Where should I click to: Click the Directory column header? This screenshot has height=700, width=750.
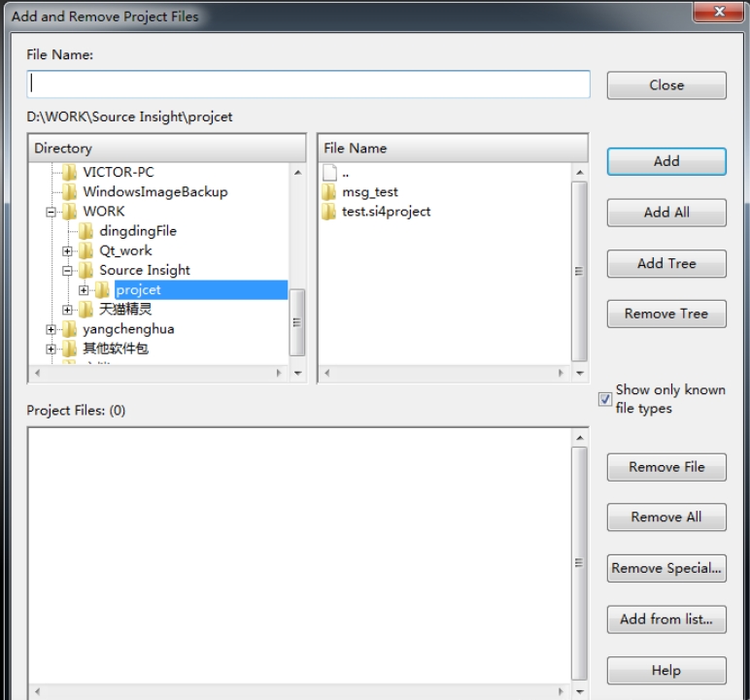[x=167, y=149]
